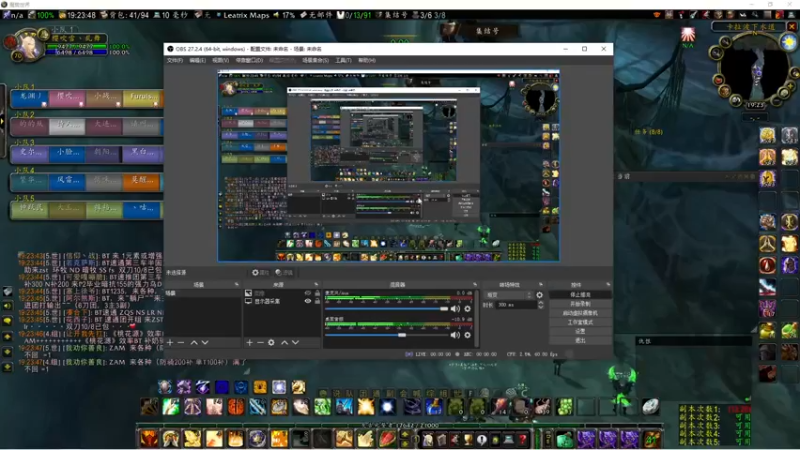Click the 属性 properties gear button
Screen dimensions: 800x450
(x=260, y=272)
